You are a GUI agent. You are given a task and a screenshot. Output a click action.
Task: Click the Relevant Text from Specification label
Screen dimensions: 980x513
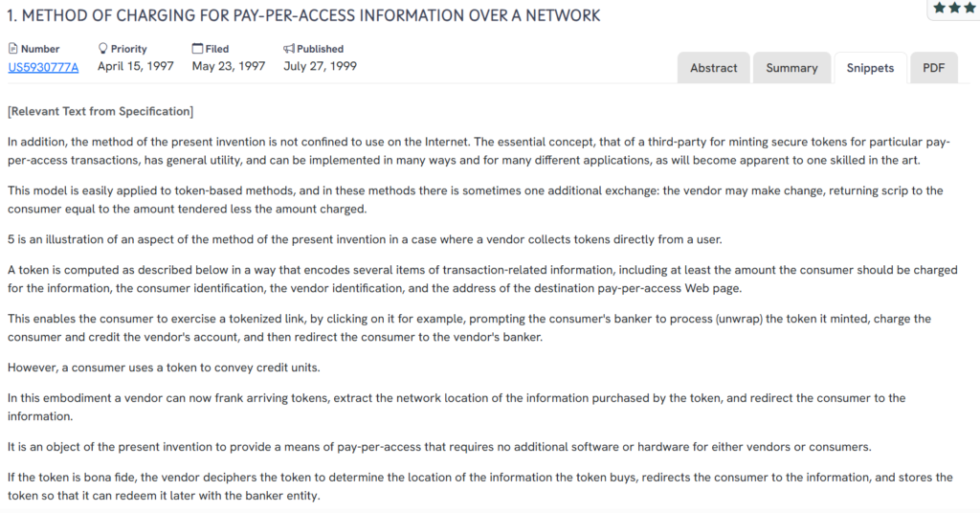click(100, 112)
